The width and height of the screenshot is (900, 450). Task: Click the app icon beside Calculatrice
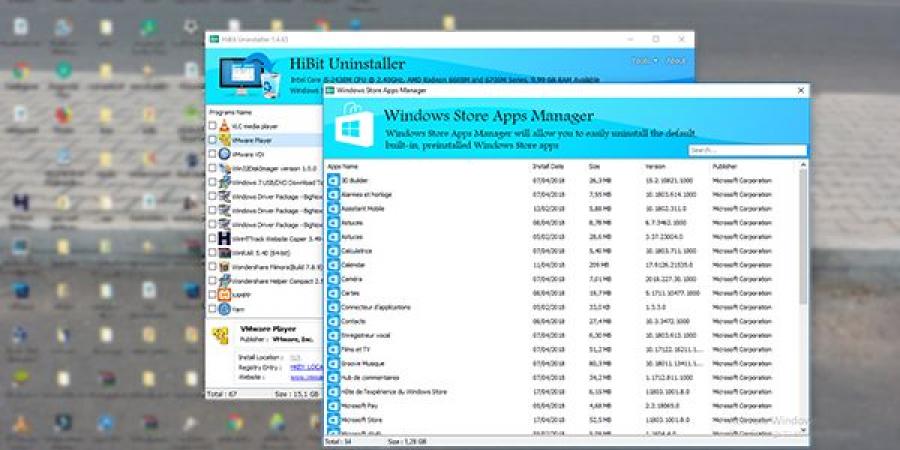333,251
